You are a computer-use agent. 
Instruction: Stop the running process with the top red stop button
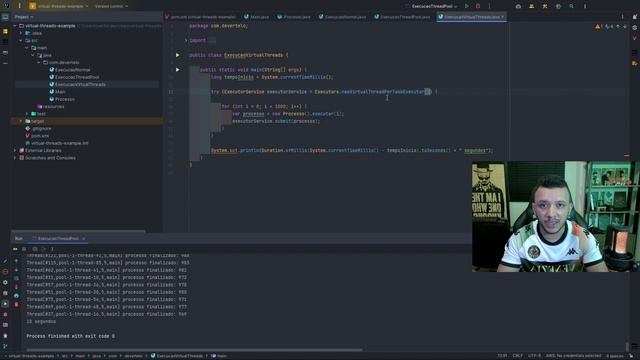[478, 6]
